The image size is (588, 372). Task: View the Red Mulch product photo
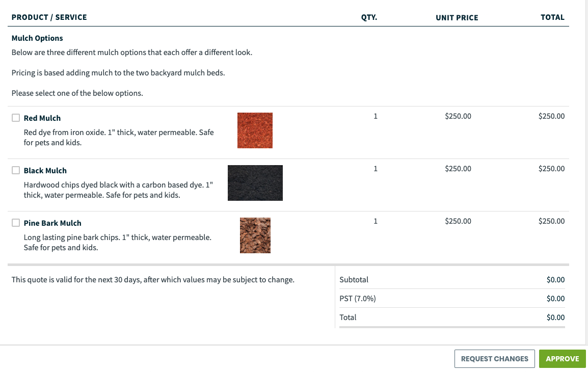(x=255, y=130)
